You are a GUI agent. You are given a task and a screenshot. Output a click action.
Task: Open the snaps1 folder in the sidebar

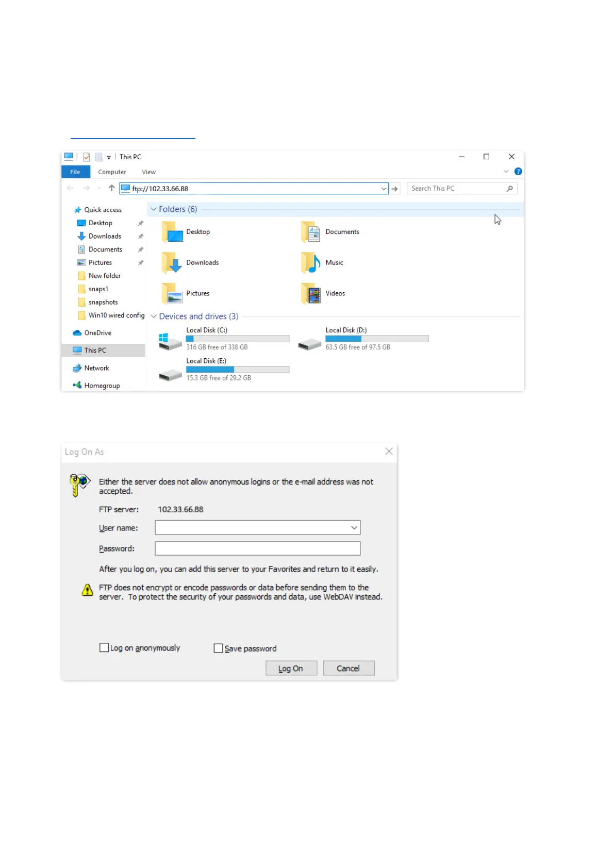pos(98,289)
